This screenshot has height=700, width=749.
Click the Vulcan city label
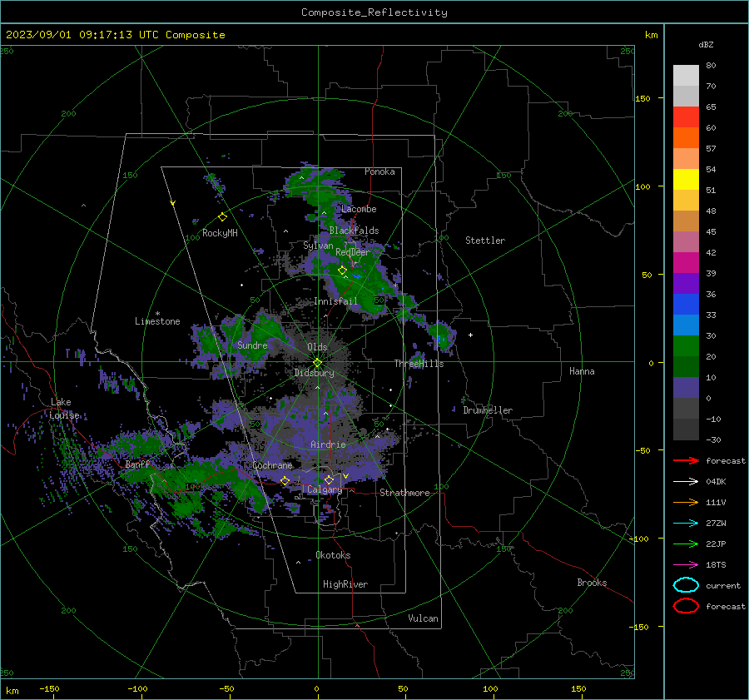click(x=424, y=618)
